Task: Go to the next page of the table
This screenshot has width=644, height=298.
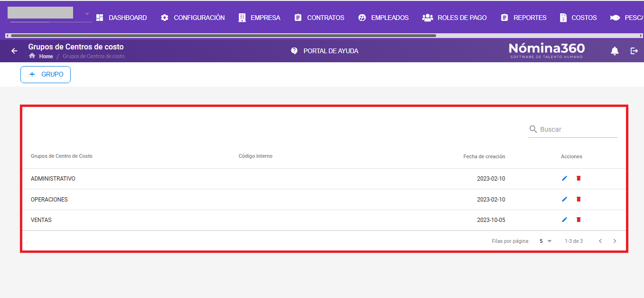Action: 615,241
